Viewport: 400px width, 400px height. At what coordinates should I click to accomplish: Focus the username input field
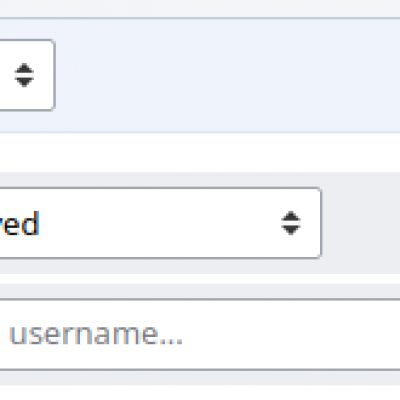200,334
